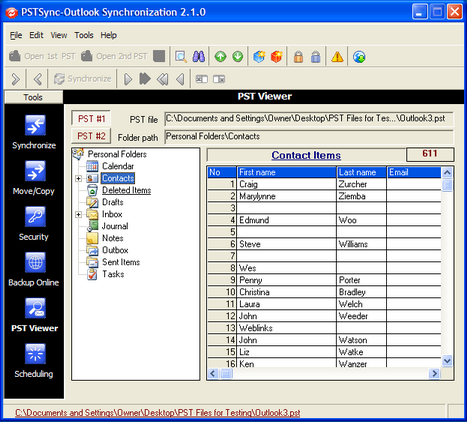Select the Personal Folders root node

pyautogui.click(x=117, y=154)
